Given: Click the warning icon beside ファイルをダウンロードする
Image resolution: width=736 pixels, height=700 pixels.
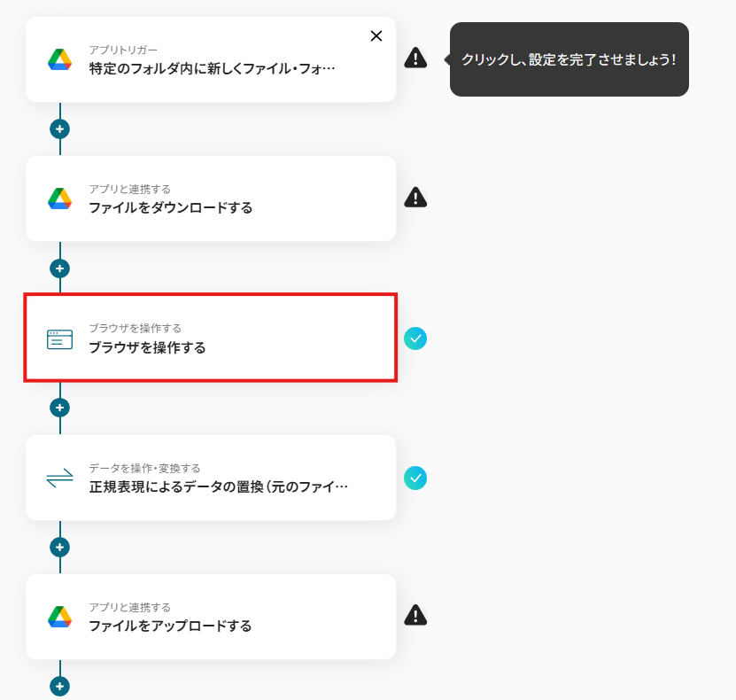Looking at the screenshot, I should coord(415,198).
